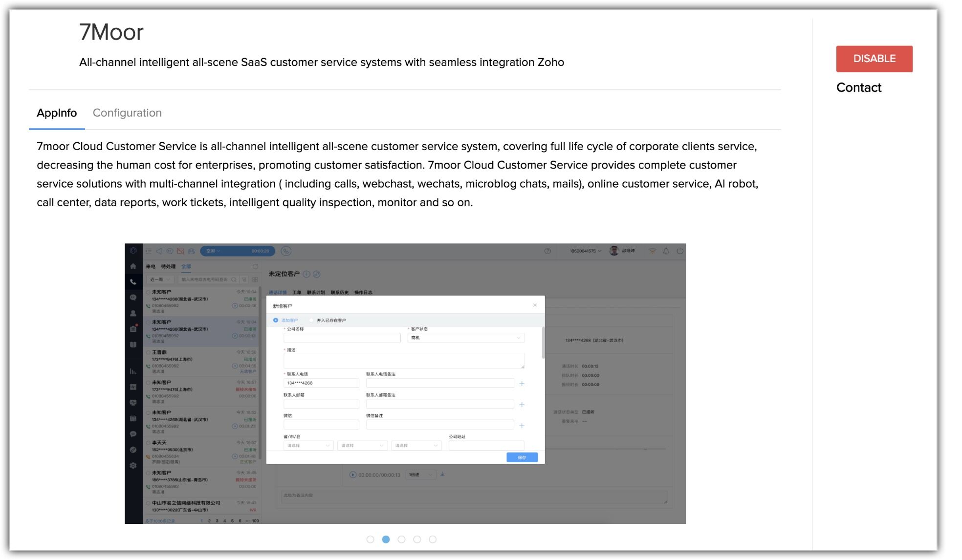Click the round dial phone icon beside the timer
The width and height of the screenshot is (962, 560).
click(x=286, y=251)
